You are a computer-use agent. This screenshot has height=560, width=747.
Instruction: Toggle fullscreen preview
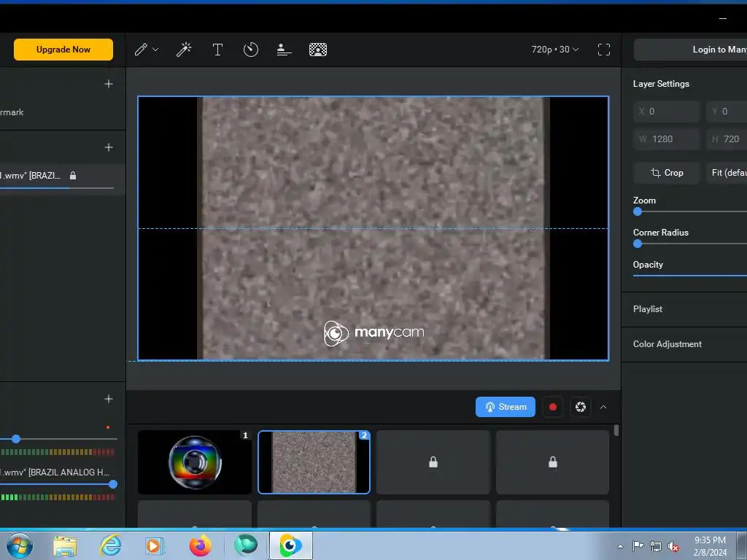[x=604, y=50]
